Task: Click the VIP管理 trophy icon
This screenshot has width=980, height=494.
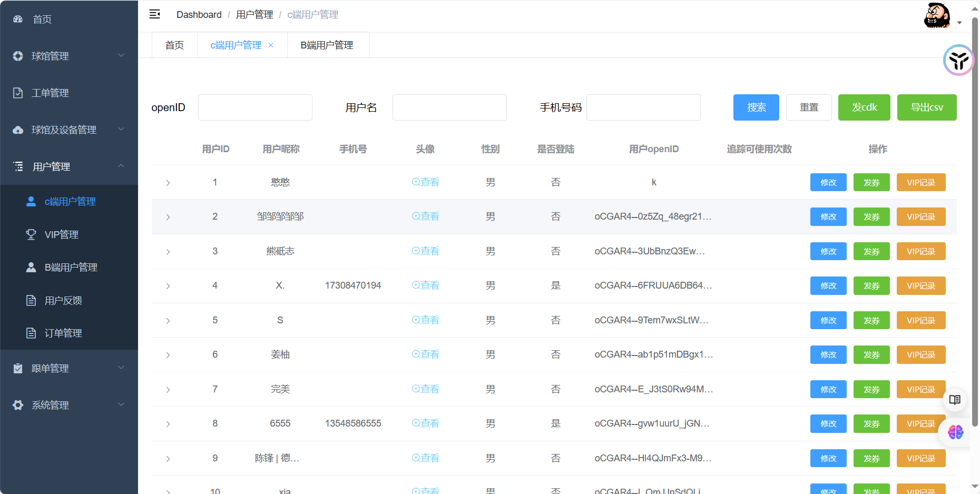Action: coord(31,234)
